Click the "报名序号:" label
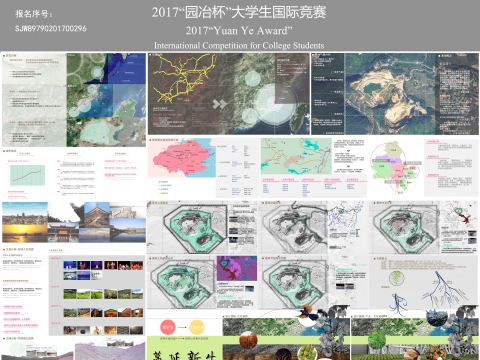The width and height of the screenshot is (480, 360). pos(34,14)
